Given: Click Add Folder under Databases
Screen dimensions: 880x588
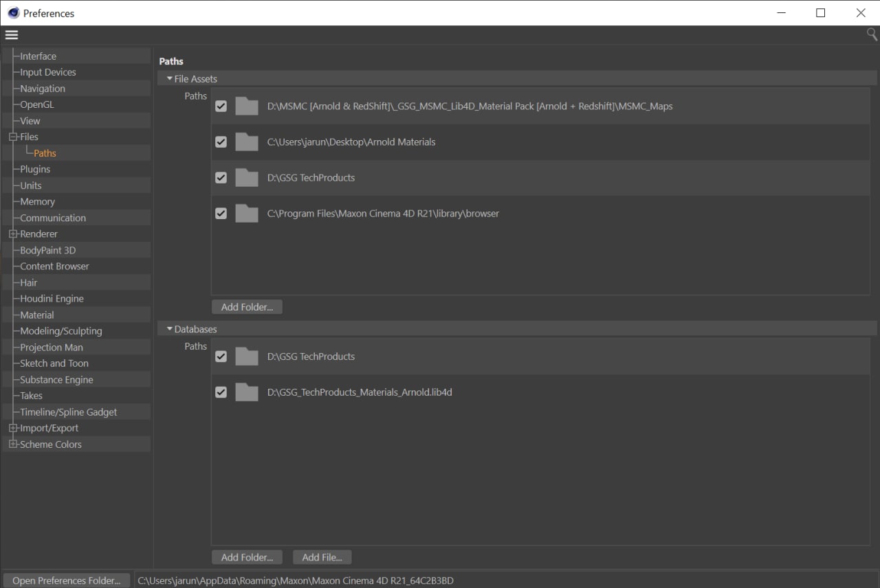Looking at the screenshot, I should click(x=247, y=557).
